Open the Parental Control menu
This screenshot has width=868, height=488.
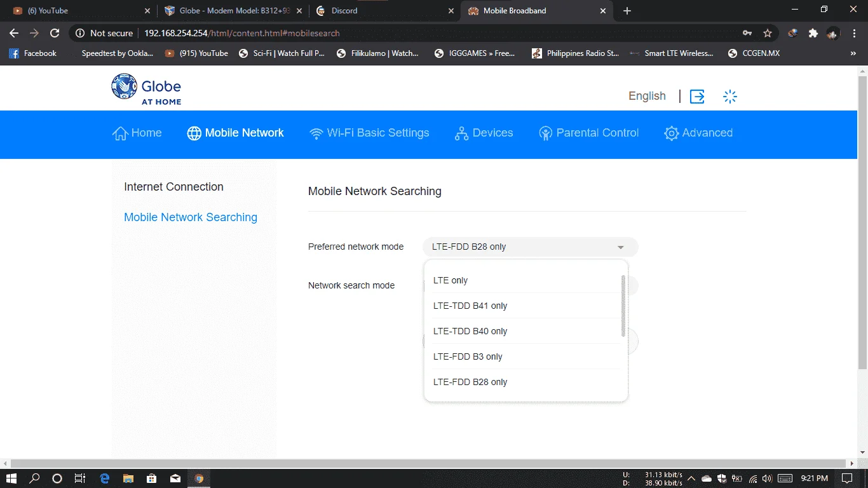588,133
